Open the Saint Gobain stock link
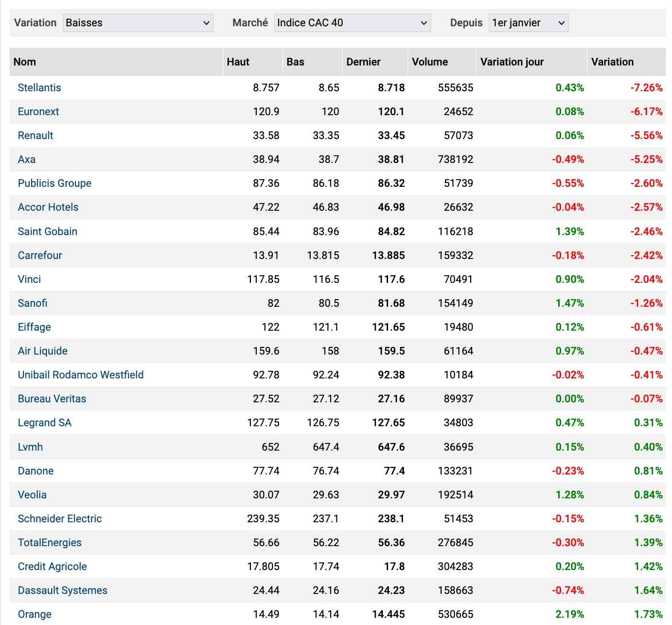The image size is (672, 625). [x=47, y=232]
